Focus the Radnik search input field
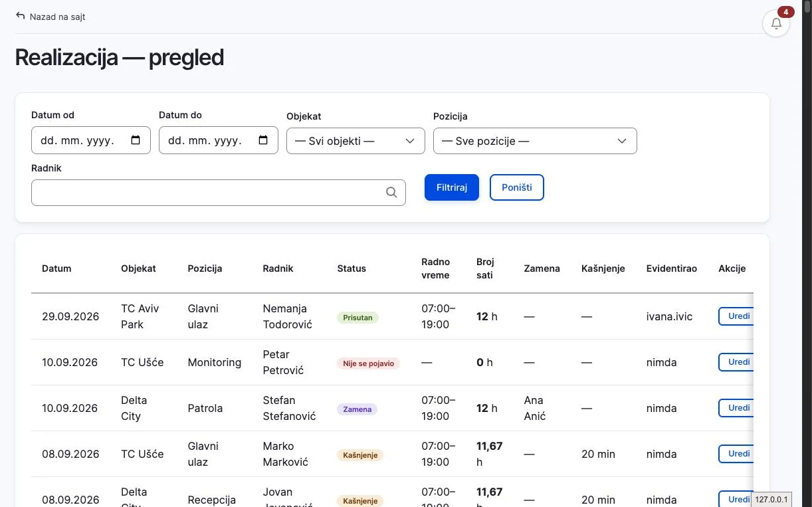The image size is (812, 507). point(219,193)
